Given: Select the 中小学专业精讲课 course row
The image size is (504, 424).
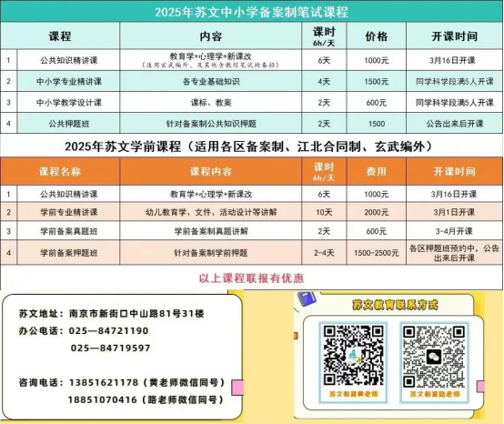Looking at the screenshot, I should [x=252, y=81].
